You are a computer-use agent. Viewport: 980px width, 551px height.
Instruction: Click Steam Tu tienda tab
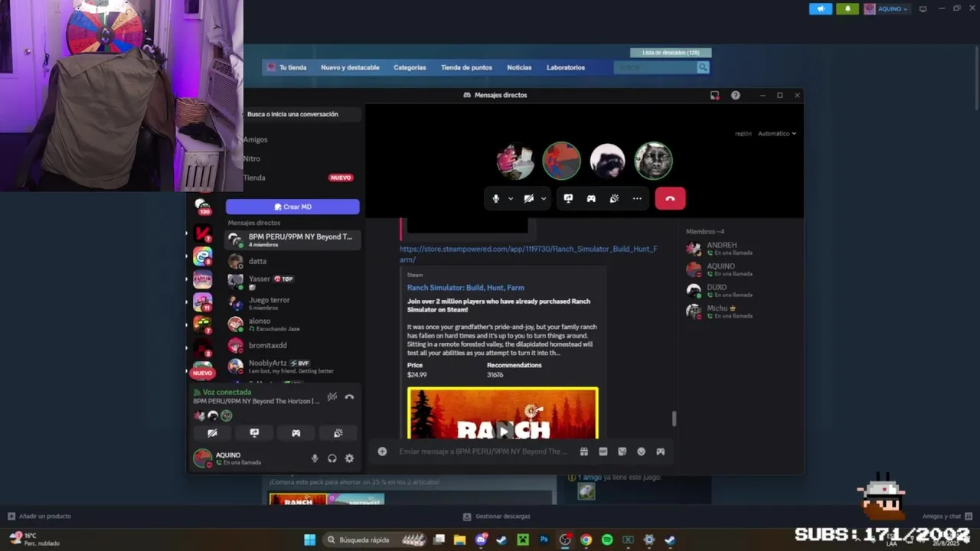pyautogui.click(x=292, y=67)
